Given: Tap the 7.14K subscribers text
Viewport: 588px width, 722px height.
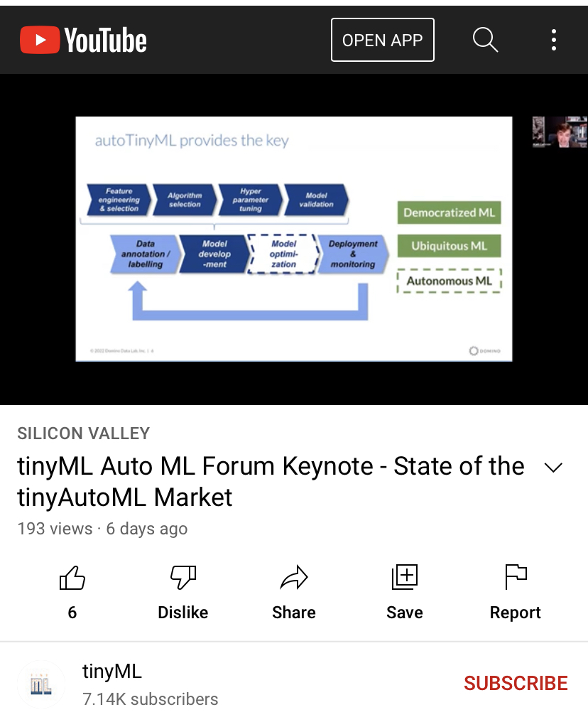Looking at the screenshot, I should tap(151, 699).
